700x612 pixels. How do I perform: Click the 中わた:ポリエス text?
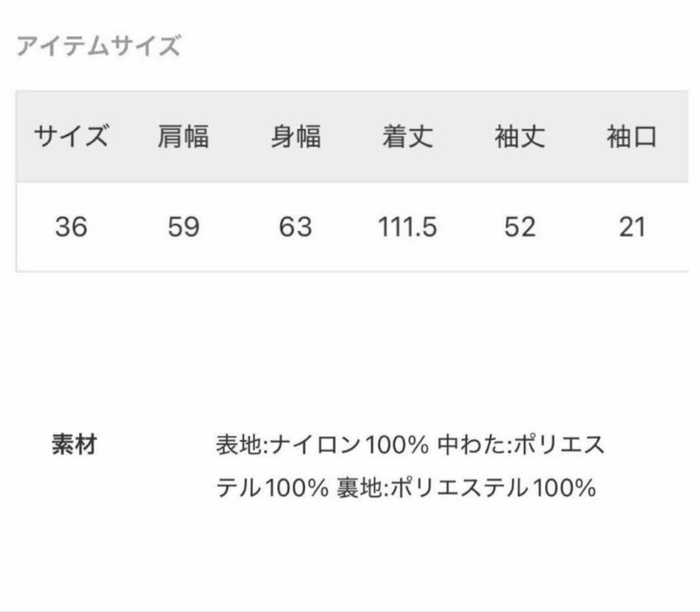(521, 445)
